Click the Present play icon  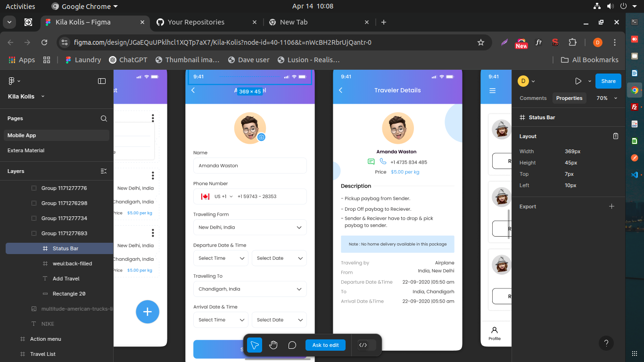578,81
